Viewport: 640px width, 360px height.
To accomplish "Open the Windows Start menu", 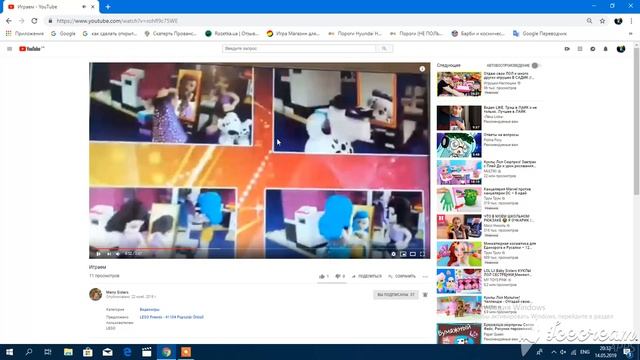I will pyautogui.click(x=9, y=352).
